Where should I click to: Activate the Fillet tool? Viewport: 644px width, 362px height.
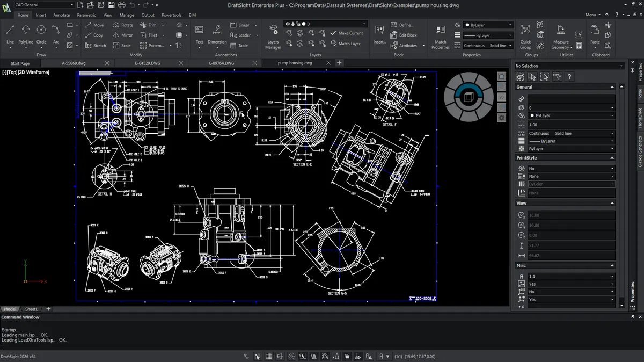pos(148,35)
